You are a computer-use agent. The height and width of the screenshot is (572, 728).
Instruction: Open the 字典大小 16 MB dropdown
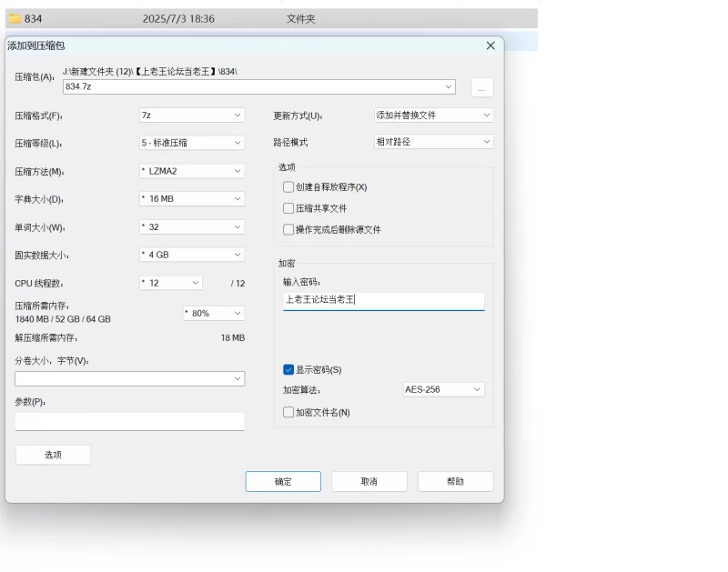tap(192, 199)
